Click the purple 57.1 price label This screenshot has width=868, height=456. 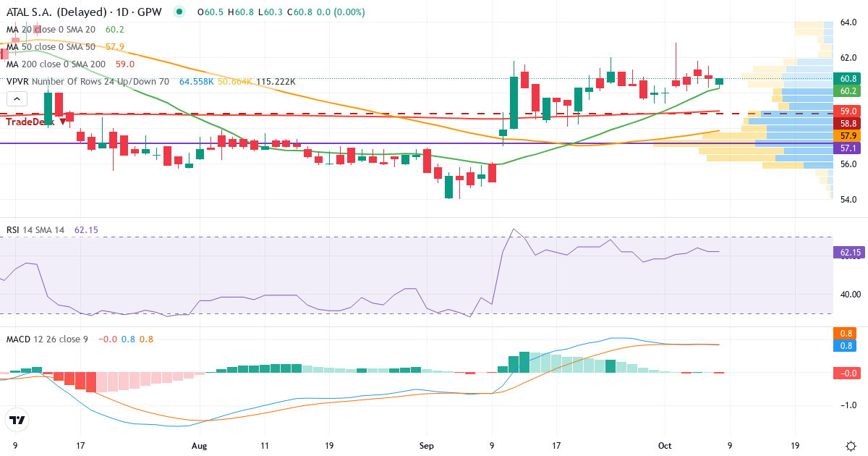point(846,148)
